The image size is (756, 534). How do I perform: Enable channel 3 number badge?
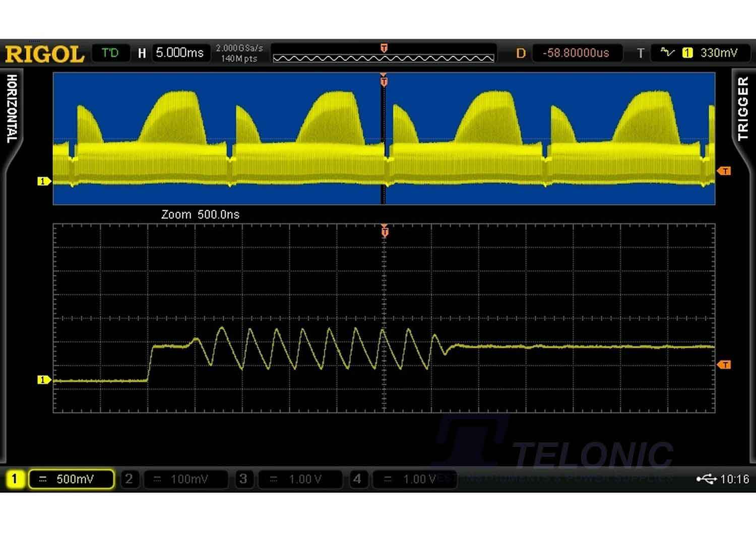click(x=243, y=479)
